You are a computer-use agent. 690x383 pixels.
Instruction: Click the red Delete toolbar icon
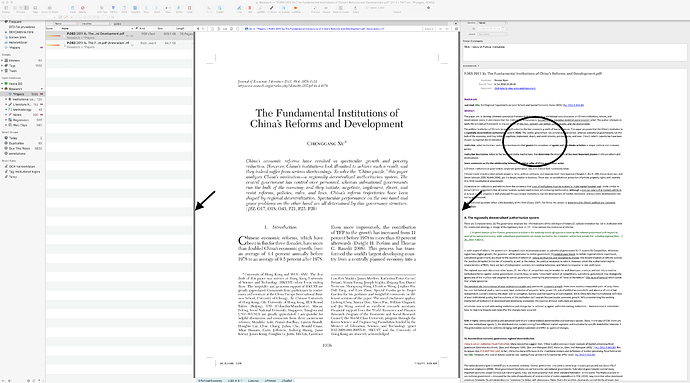pyautogui.click(x=82, y=8)
